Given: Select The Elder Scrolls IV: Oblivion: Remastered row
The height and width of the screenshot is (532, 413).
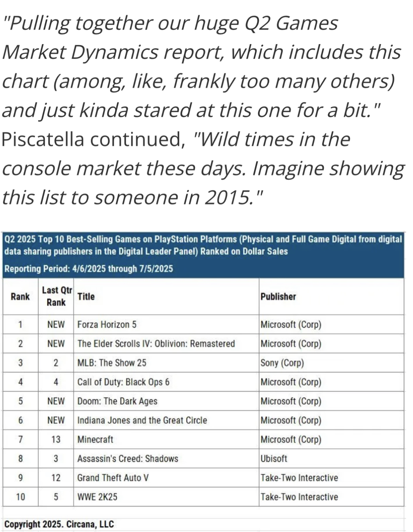Looking at the screenshot, I should point(203,344).
